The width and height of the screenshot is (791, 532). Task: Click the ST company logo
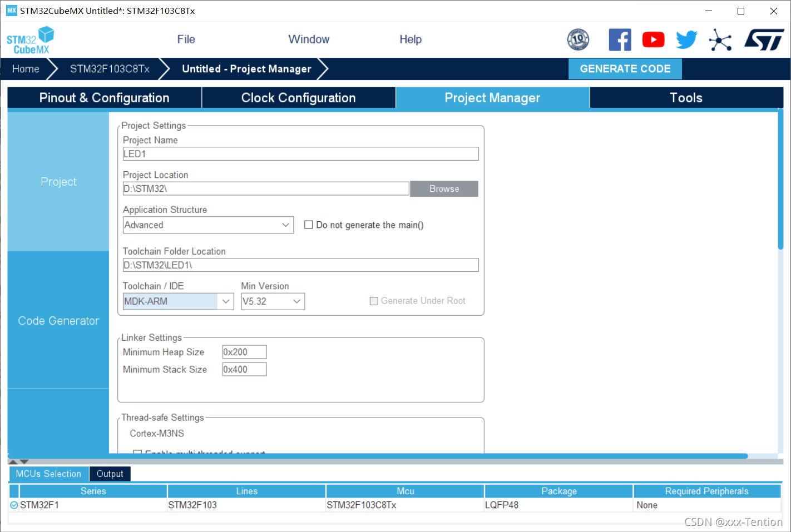click(764, 40)
